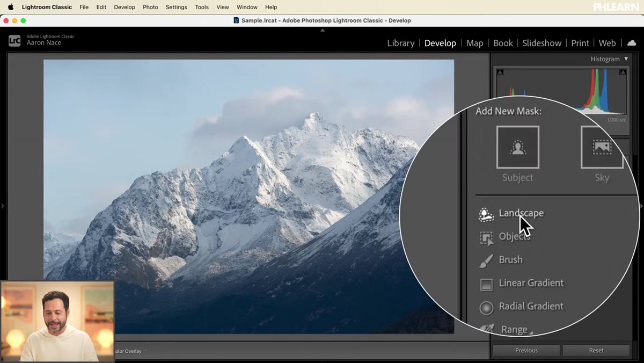
Task: Open the Tools menu
Action: [202, 7]
